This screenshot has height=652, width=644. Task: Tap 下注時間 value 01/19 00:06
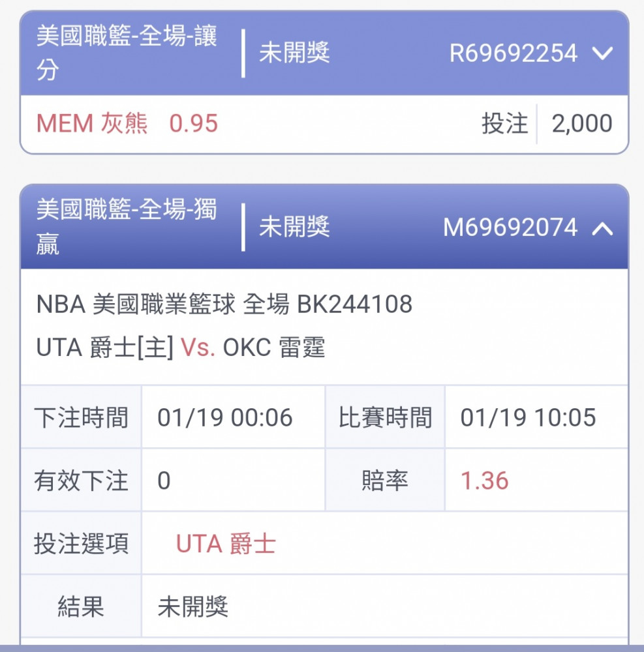tap(225, 417)
